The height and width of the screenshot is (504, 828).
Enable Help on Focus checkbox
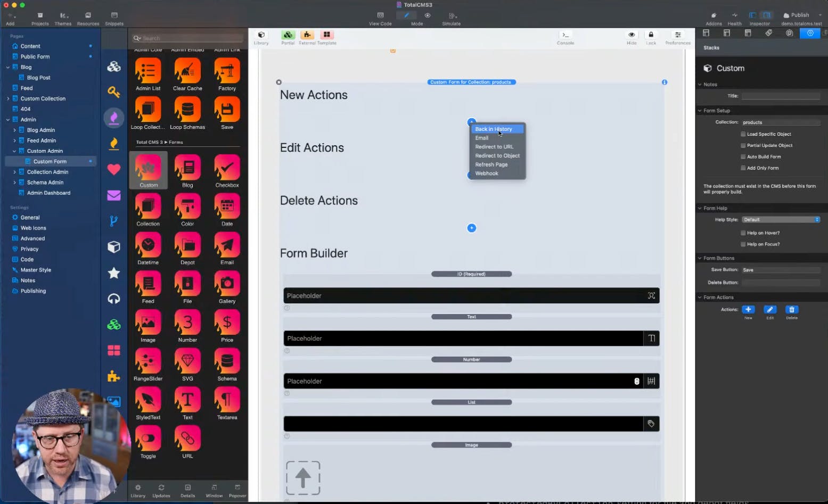point(743,244)
